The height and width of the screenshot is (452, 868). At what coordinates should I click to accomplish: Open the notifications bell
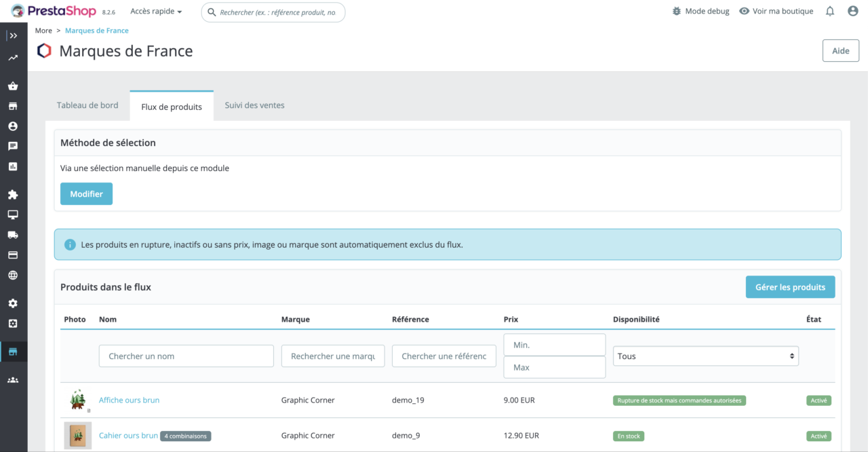coord(830,12)
